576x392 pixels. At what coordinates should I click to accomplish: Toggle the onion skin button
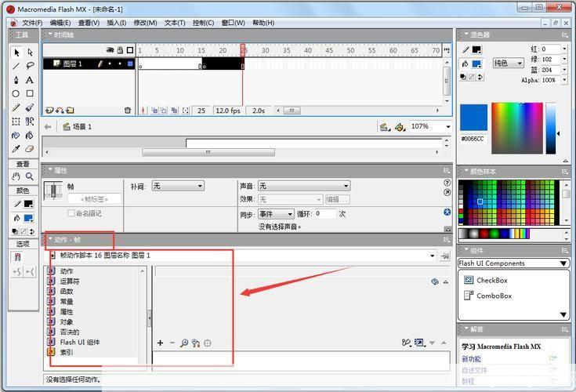pyautogui.click(x=154, y=111)
